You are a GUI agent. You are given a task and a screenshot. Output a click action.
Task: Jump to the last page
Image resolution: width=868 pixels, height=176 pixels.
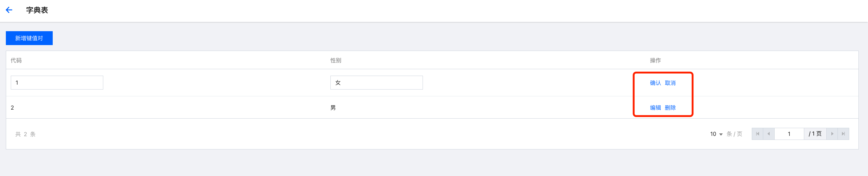[x=843, y=134]
